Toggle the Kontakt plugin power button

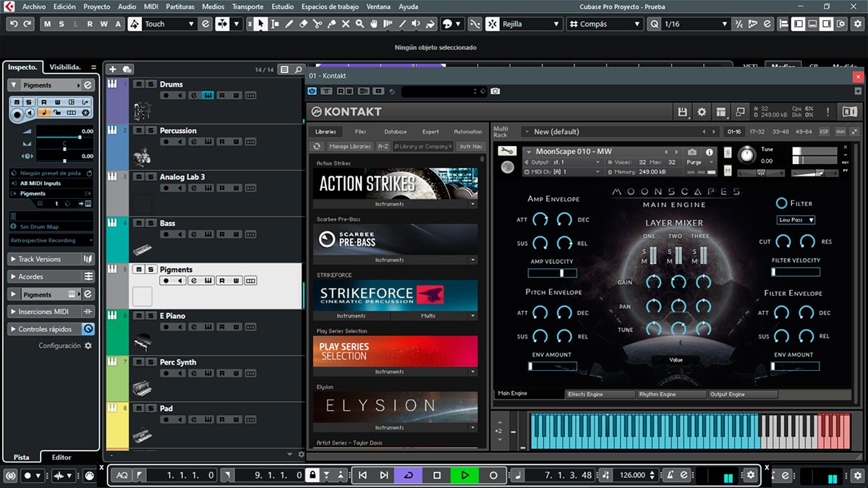click(x=312, y=91)
